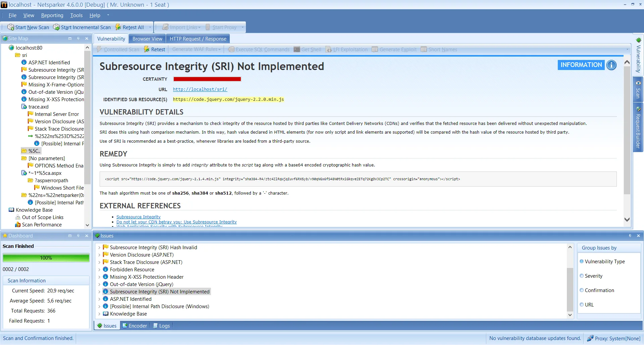644x345 pixels.
Task: Expand [Possible] Internal Path Disclosure (Windows) issue
Action: pos(99,306)
